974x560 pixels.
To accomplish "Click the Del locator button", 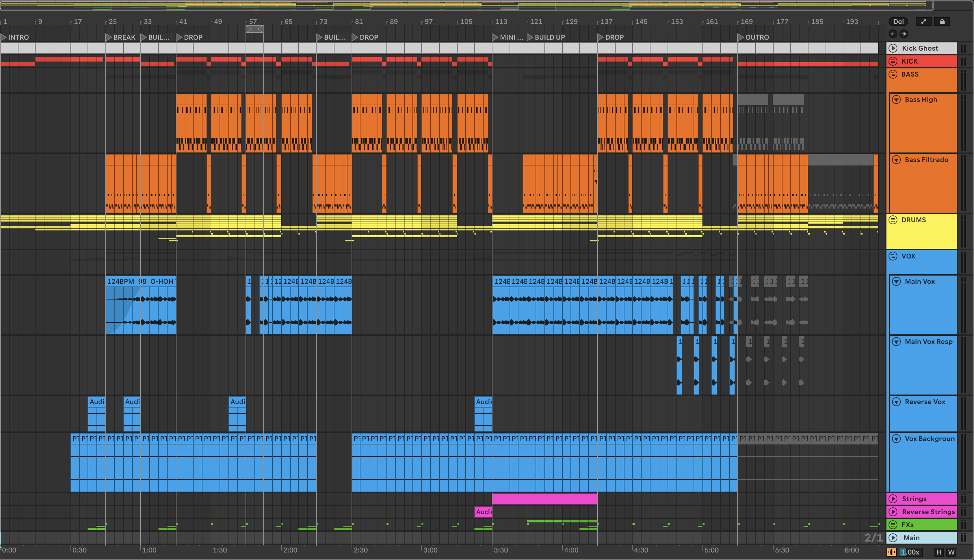I will coord(899,22).
